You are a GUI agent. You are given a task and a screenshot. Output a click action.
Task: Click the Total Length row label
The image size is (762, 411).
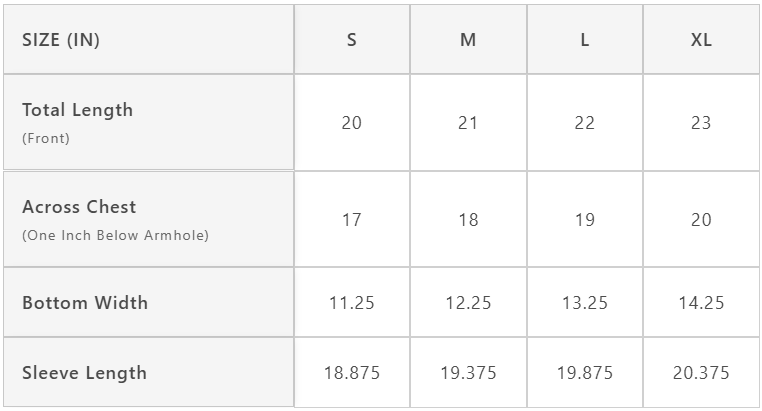[77, 110]
